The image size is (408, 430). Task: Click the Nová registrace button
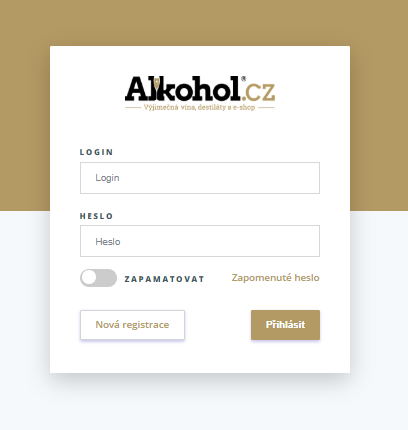[132, 325]
